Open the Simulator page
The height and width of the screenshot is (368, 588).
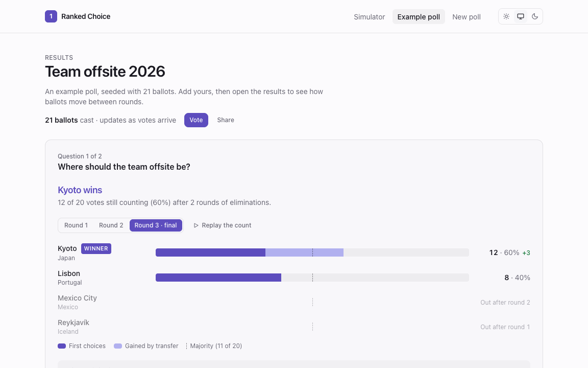click(370, 17)
